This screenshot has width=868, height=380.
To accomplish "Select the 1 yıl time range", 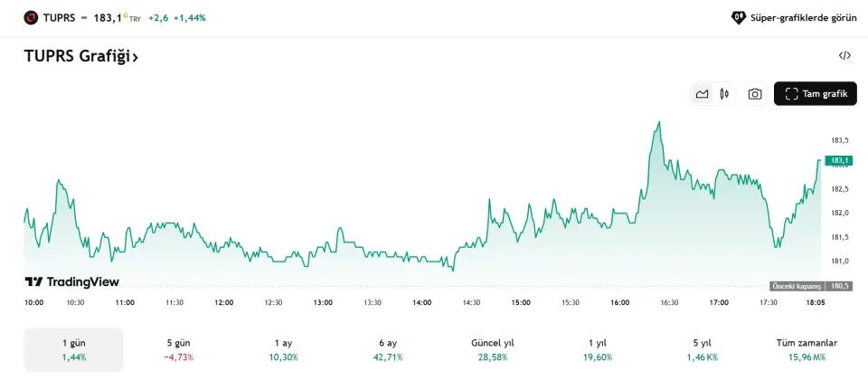I will click(598, 349).
